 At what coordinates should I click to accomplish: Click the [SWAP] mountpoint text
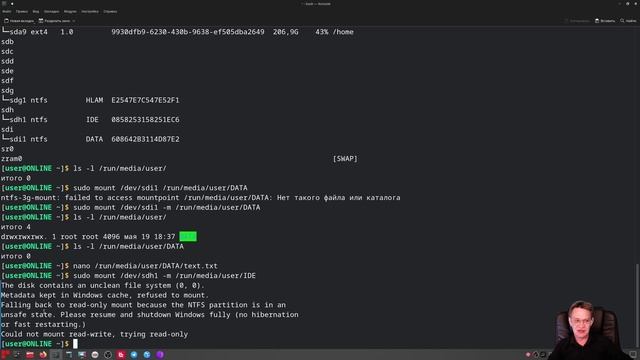coord(345,158)
